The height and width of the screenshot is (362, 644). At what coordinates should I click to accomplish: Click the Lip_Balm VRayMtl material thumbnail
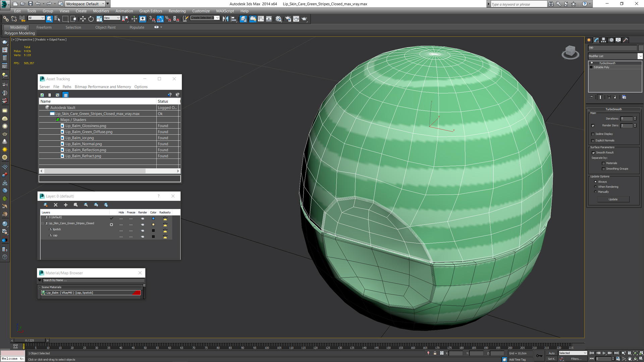coord(43,292)
